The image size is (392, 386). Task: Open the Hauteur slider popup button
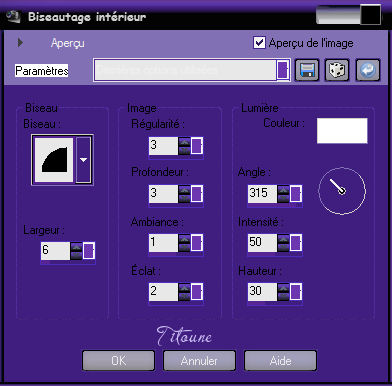point(296,292)
